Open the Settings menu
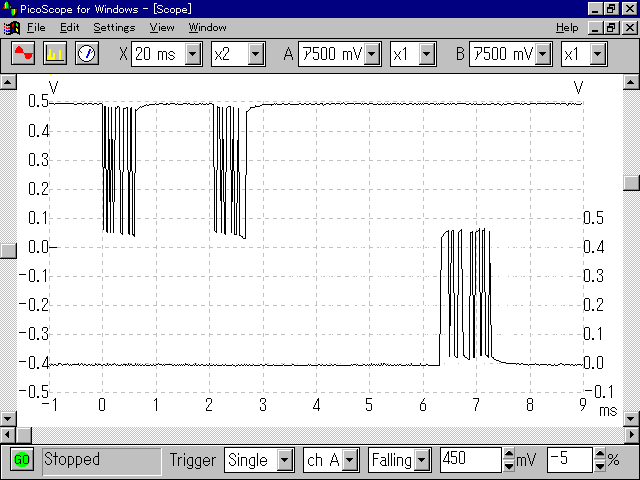640x480 pixels. click(114, 28)
